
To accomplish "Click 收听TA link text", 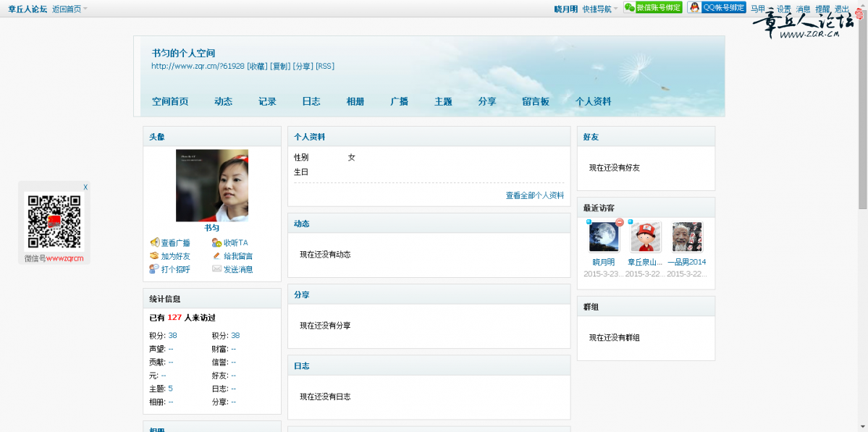I will [x=236, y=243].
